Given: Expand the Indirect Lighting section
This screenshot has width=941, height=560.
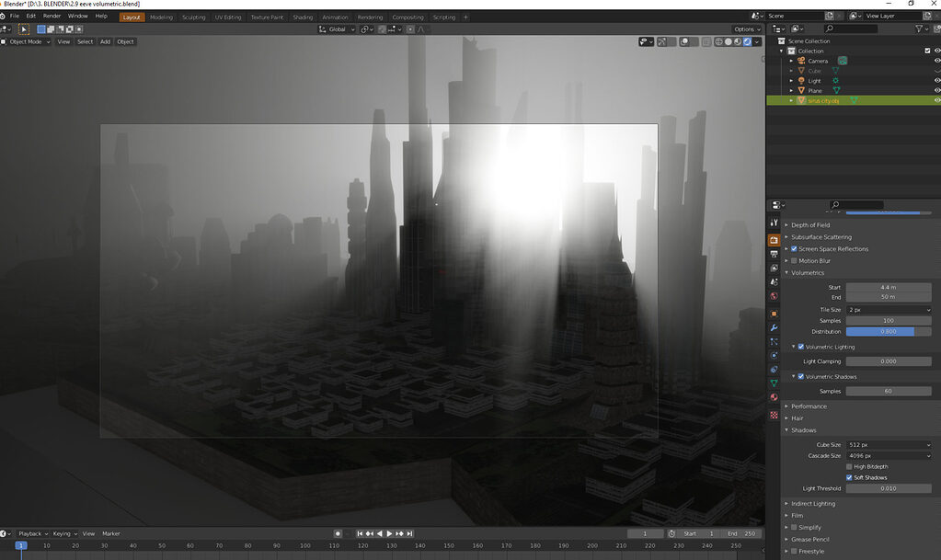Looking at the screenshot, I should click(814, 503).
